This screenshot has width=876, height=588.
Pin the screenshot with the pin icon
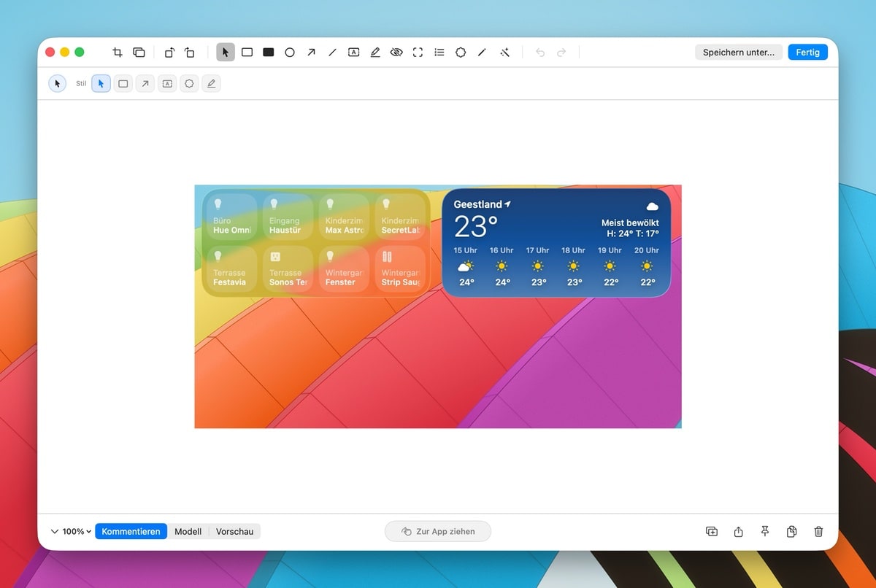pos(765,532)
